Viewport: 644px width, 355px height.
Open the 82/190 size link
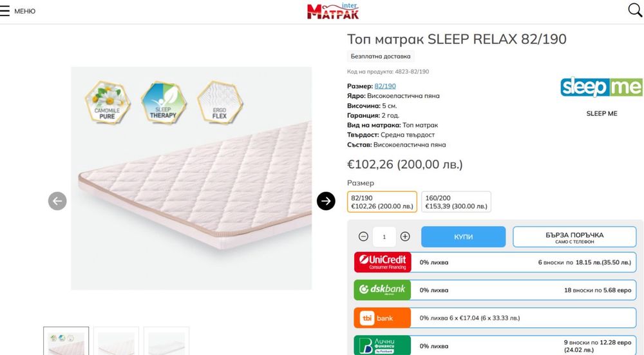(x=385, y=86)
